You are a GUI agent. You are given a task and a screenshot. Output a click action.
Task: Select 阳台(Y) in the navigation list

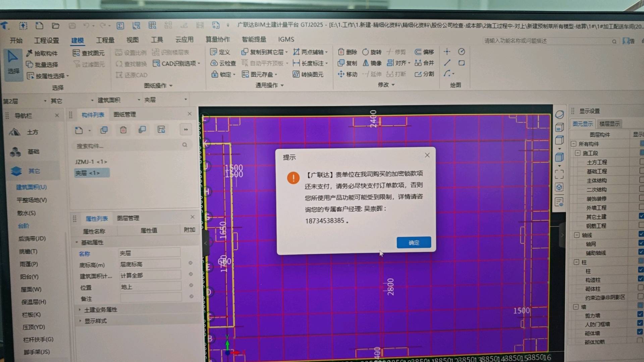tap(29, 277)
